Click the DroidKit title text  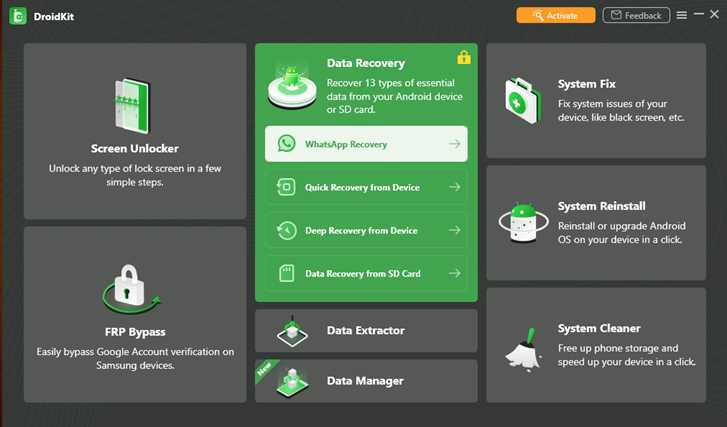pyautogui.click(x=54, y=17)
